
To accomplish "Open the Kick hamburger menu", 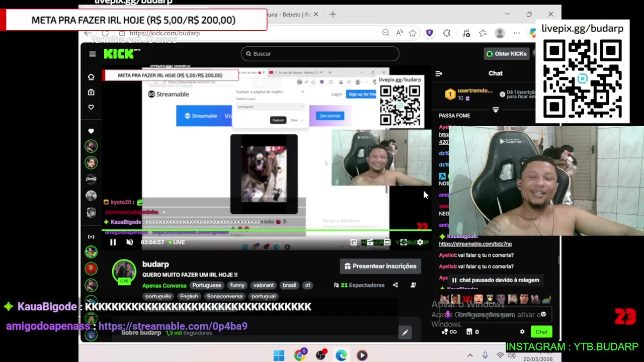I will coord(92,54).
